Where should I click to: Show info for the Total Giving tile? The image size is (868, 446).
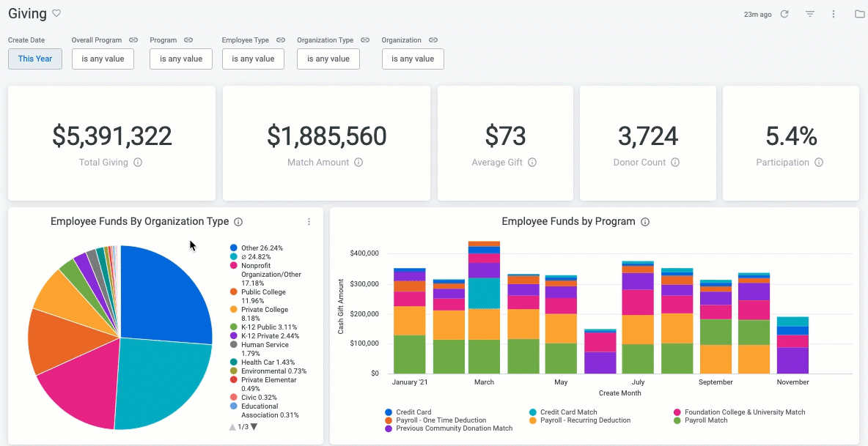point(138,163)
